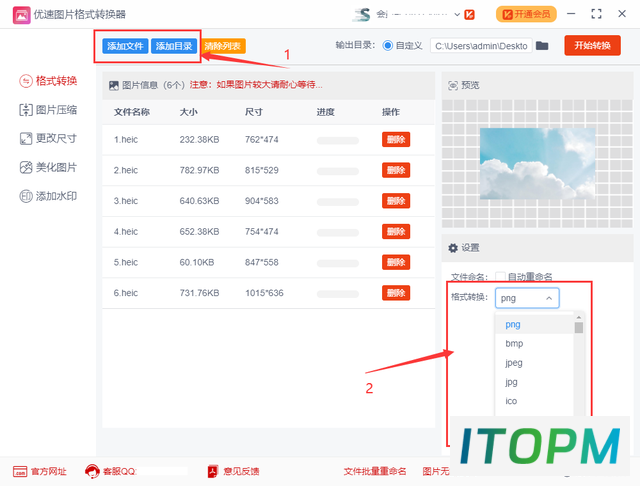Open the format conversion dropdown showing png
Image resolution: width=640 pixels, height=486 pixels.
click(527, 298)
